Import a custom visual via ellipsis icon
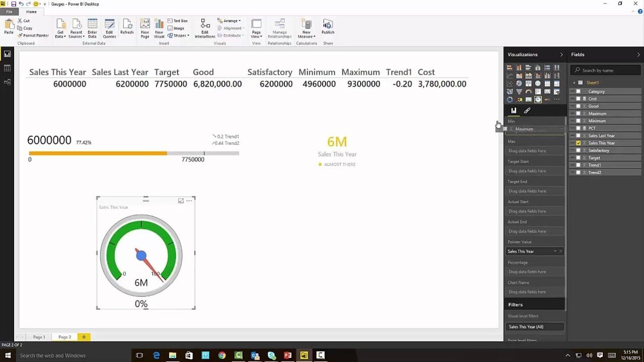The width and height of the screenshot is (644, 362). point(556,100)
